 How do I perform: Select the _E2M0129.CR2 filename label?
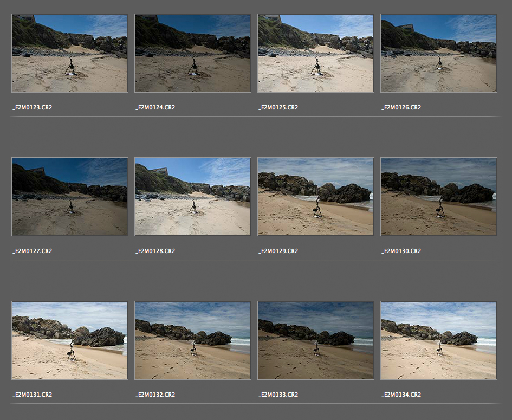pyautogui.click(x=278, y=251)
